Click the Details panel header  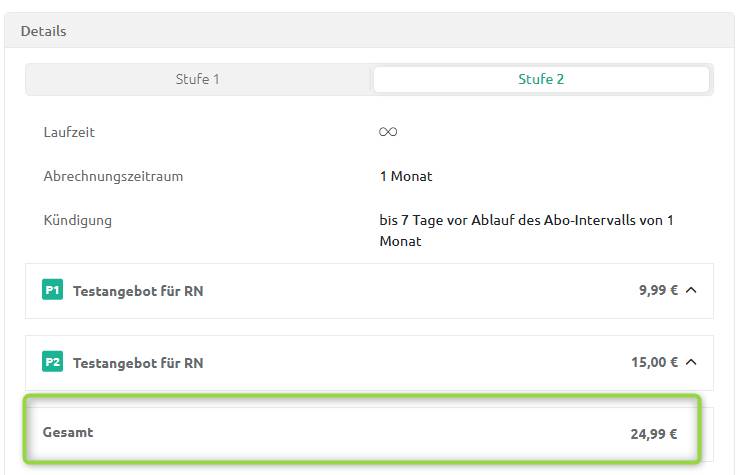pos(44,31)
